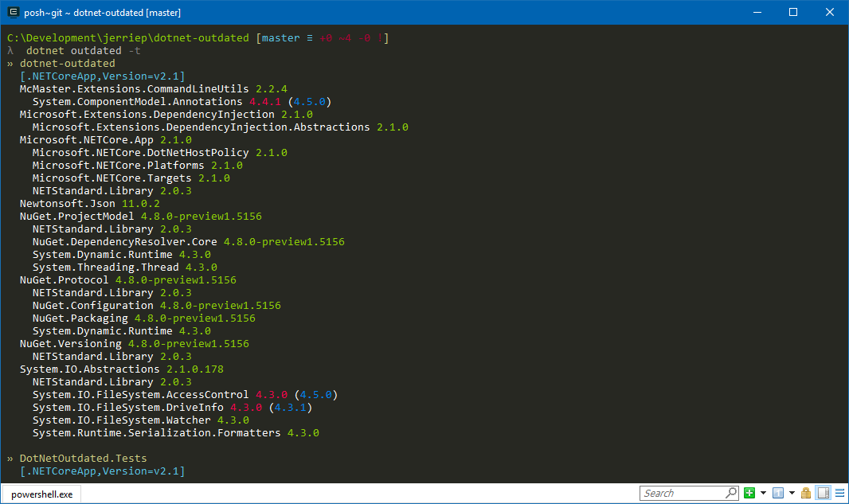The width and height of the screenshot is (849, 504).
Task: Click the NuGet.Protocol line
Action: pyautogui.click(x=127, y=280)
